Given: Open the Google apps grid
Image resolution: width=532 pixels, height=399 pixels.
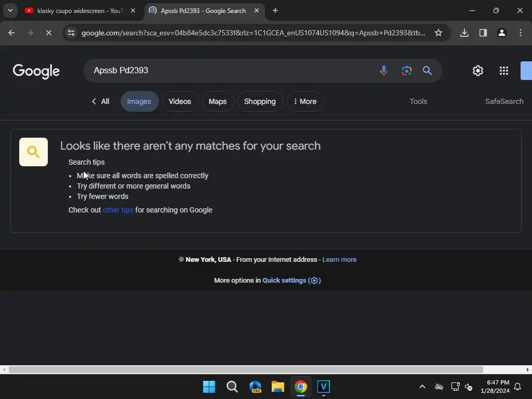Looking at the screenshot, I should [504, 71].
